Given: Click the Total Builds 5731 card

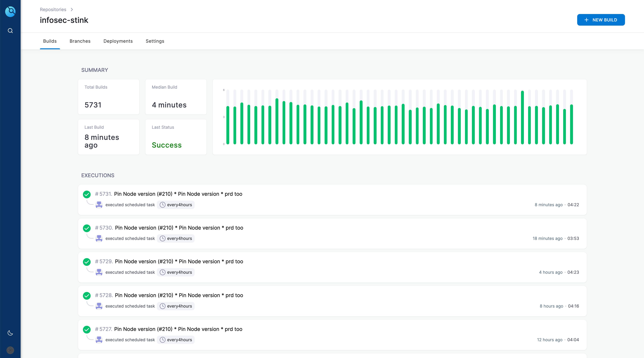Looking at the screenshot, I should click(109, 97).
